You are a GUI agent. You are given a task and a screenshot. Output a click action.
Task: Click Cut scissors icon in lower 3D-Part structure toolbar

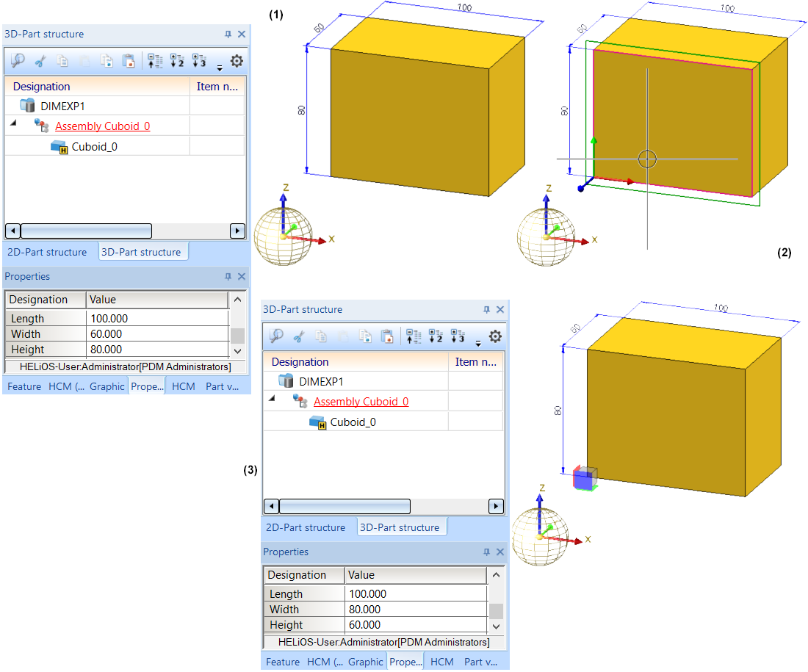(299, 336)
